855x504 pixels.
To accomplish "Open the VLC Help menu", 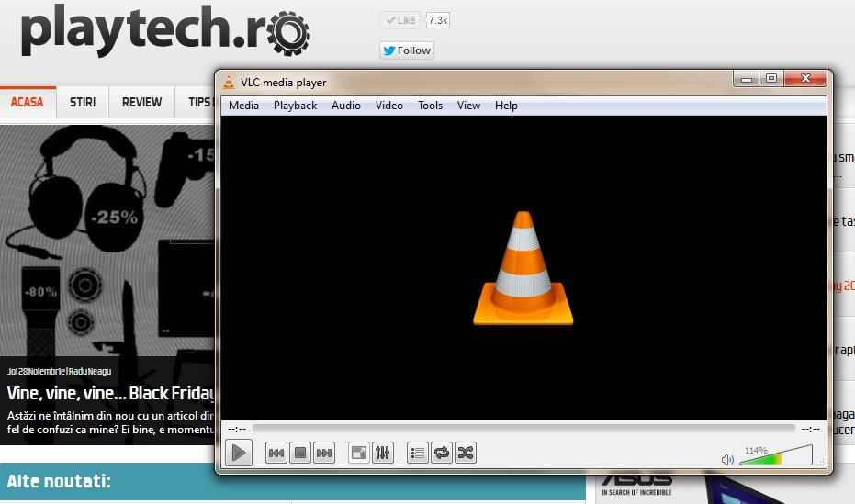I will click(x=506, y=106).
